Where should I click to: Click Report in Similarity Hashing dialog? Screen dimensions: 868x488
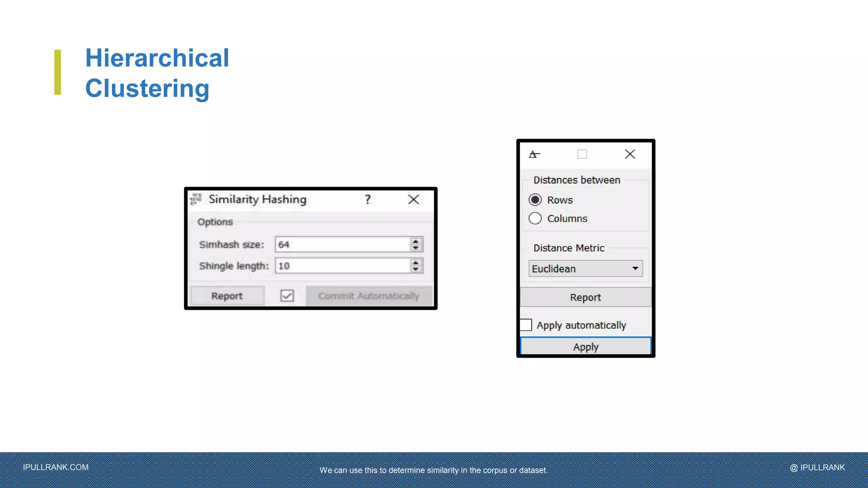click(x=227, y=296)
